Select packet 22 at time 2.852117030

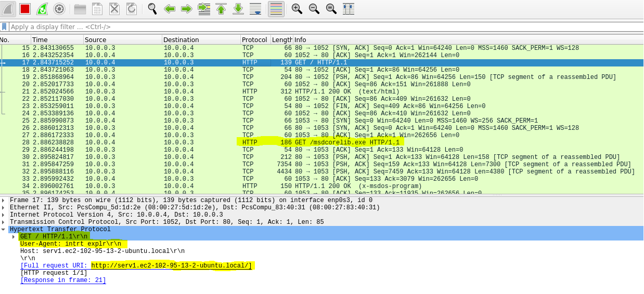pos(321,99)
